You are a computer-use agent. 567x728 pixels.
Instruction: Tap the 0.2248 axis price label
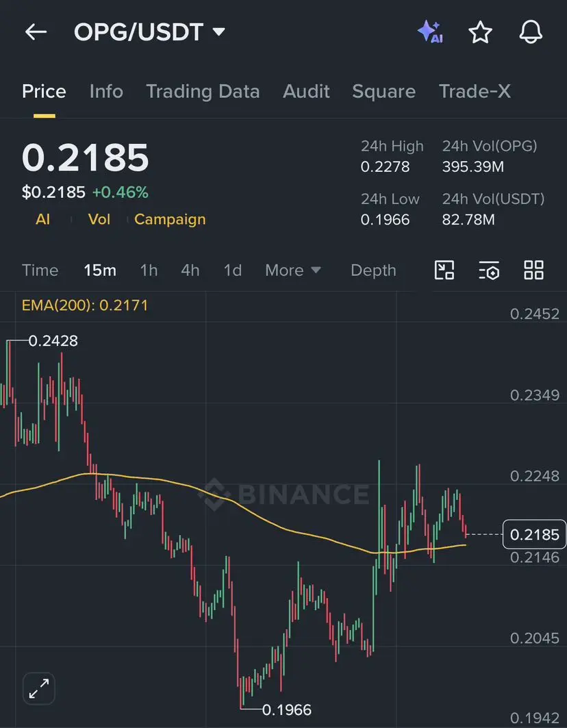click(535, 477)
